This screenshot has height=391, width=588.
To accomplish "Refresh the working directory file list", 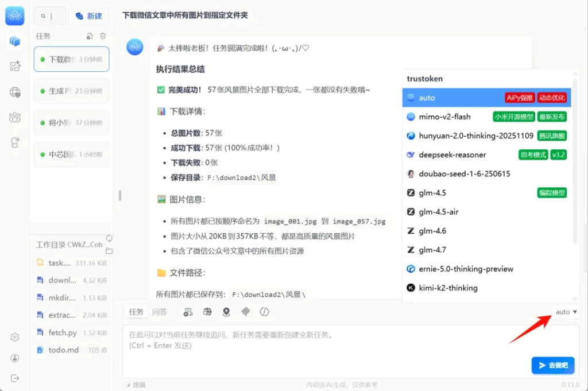I will 109,238.
